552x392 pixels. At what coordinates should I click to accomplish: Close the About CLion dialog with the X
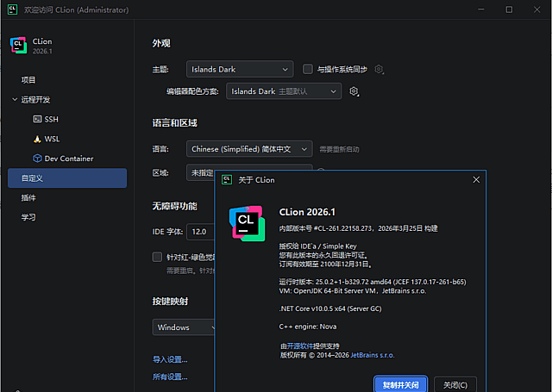point(476,180)
